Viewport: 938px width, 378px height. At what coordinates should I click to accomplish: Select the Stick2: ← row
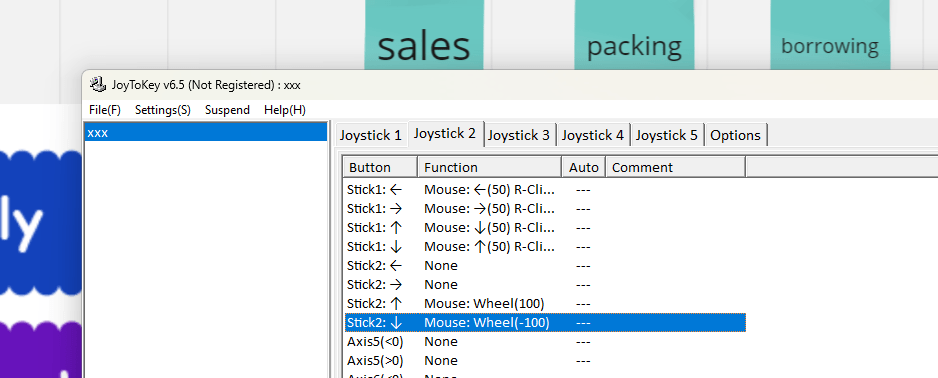tap(545, 266)
